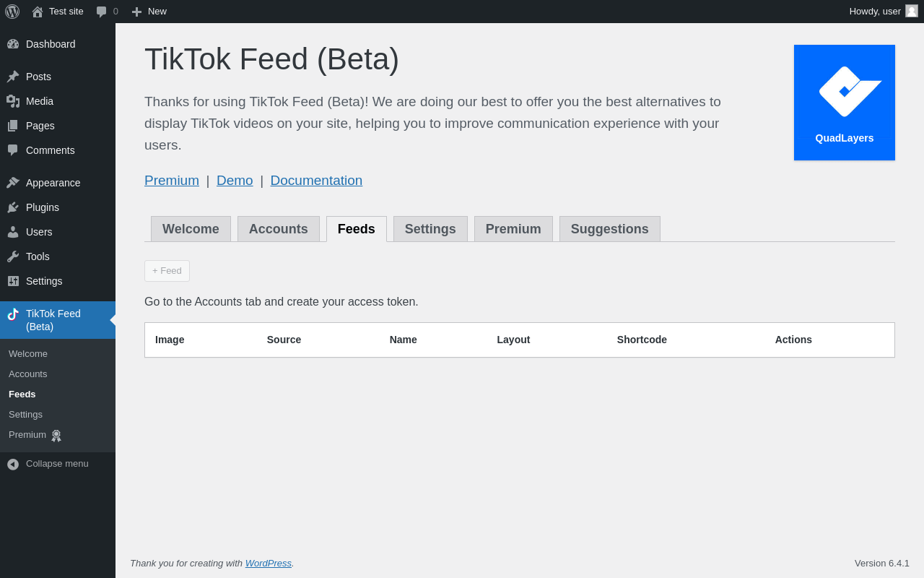
Task: Switch to the Accounts tab
Action: 279,229
